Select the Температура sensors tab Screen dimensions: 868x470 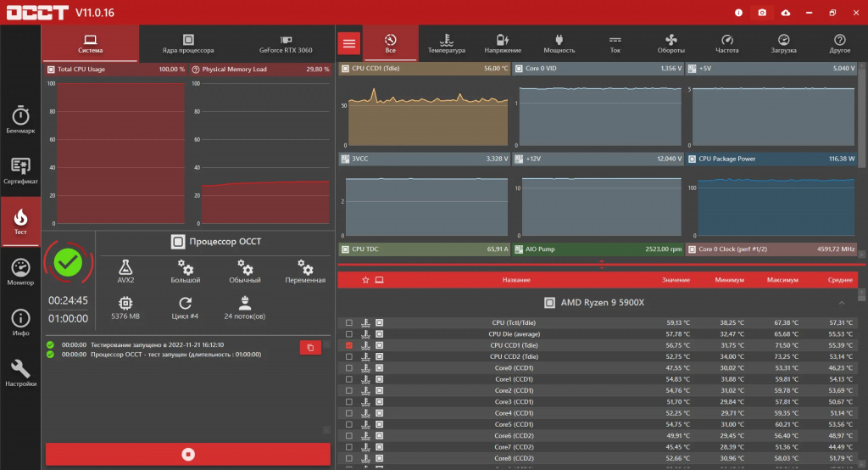tap(447, 43)
